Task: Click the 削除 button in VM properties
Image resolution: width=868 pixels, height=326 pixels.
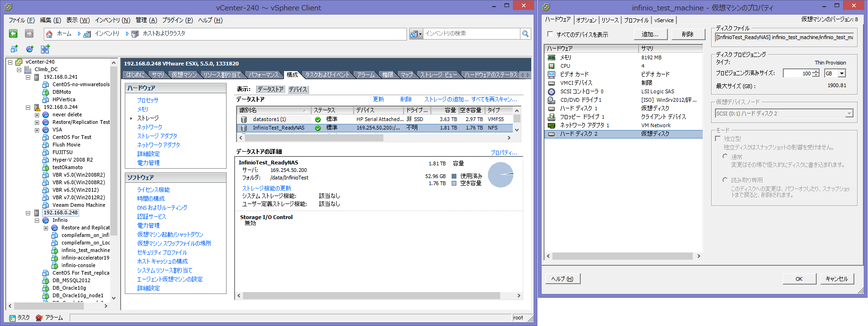Action: pos(688,34)
